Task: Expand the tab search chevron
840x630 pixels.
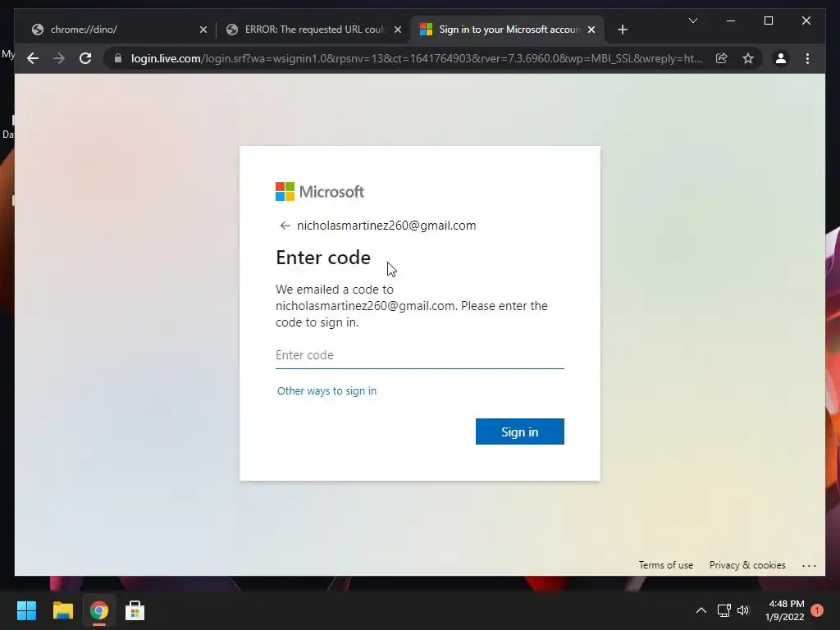Action: (692, 21)
